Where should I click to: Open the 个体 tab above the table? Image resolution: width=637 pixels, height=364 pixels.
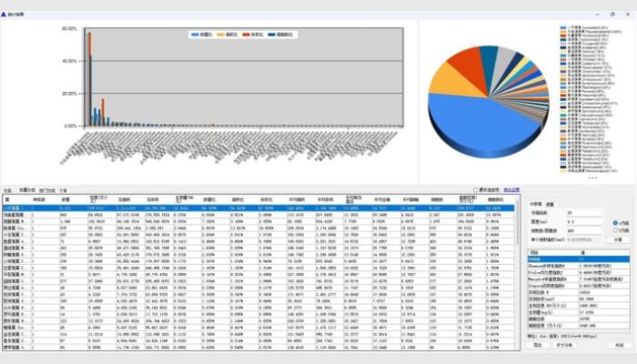[63, 190]
